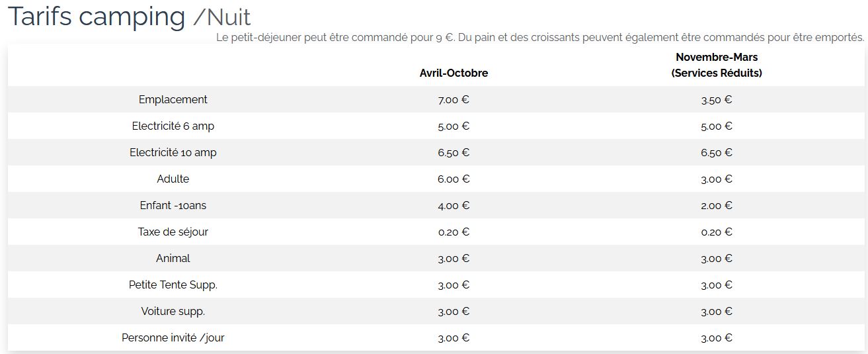Click the Emplacement row label

point(173,99)
